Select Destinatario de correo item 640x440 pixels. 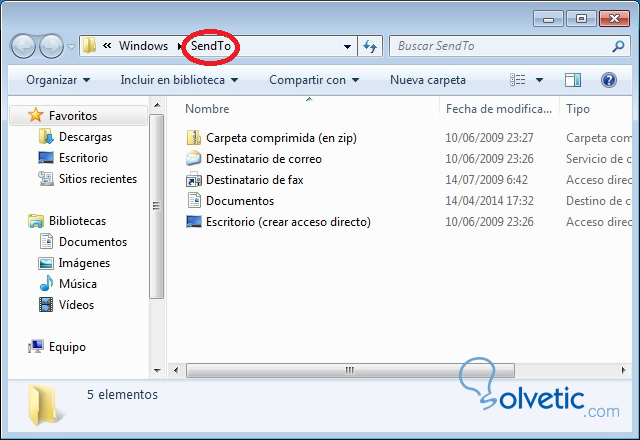[264, 159]
